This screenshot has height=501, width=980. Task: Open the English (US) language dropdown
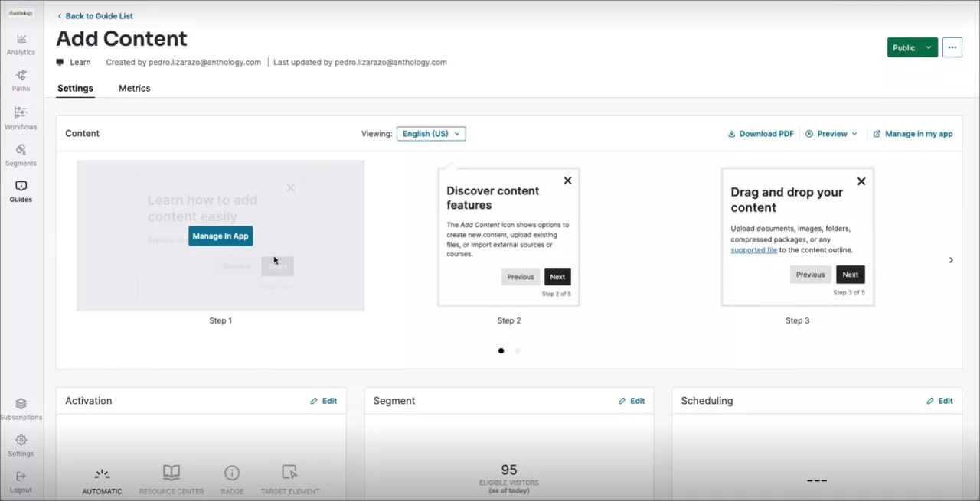431,134
